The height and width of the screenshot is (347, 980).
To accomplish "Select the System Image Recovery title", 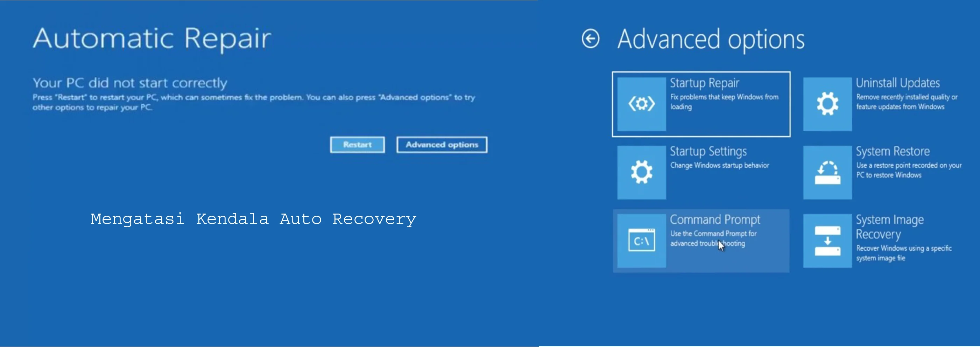I will 890,227.
